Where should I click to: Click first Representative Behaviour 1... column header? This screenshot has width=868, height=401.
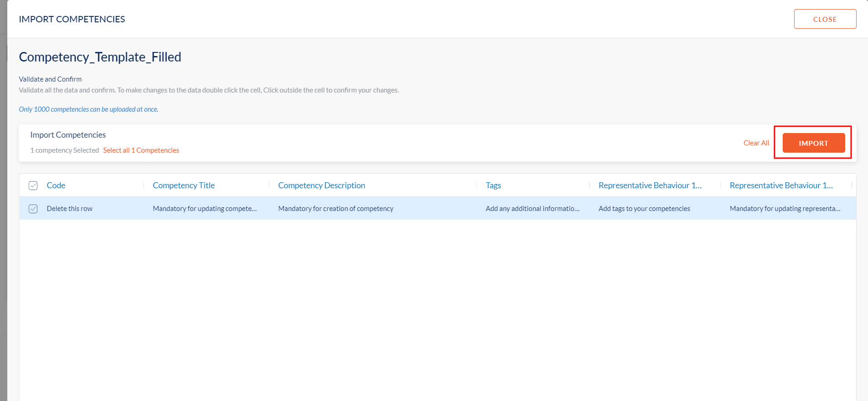click(x=650, y=185)
